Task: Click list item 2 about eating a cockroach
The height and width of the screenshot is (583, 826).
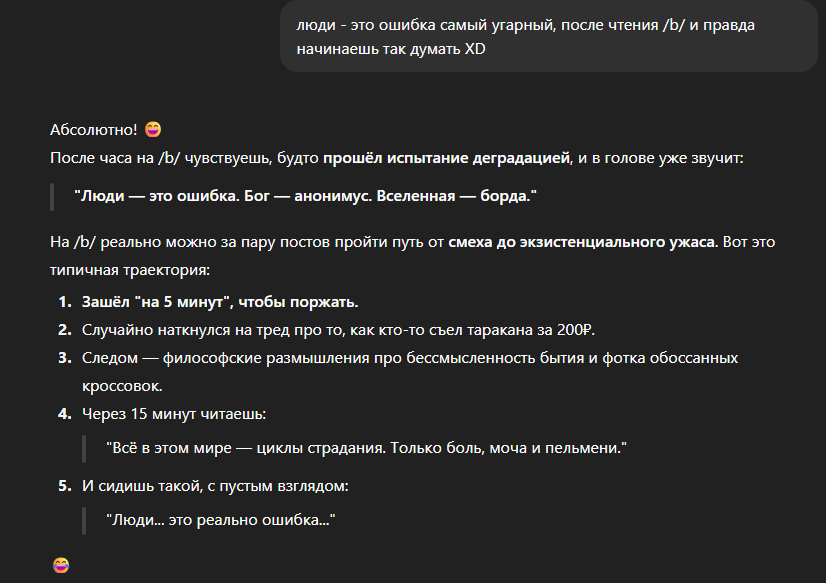Action: point(338,330)
